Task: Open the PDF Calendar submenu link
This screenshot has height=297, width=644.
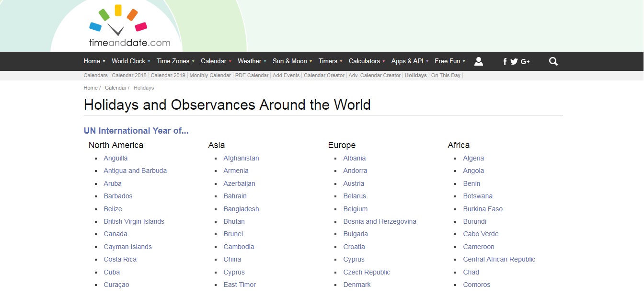Action: pos(252,75)
